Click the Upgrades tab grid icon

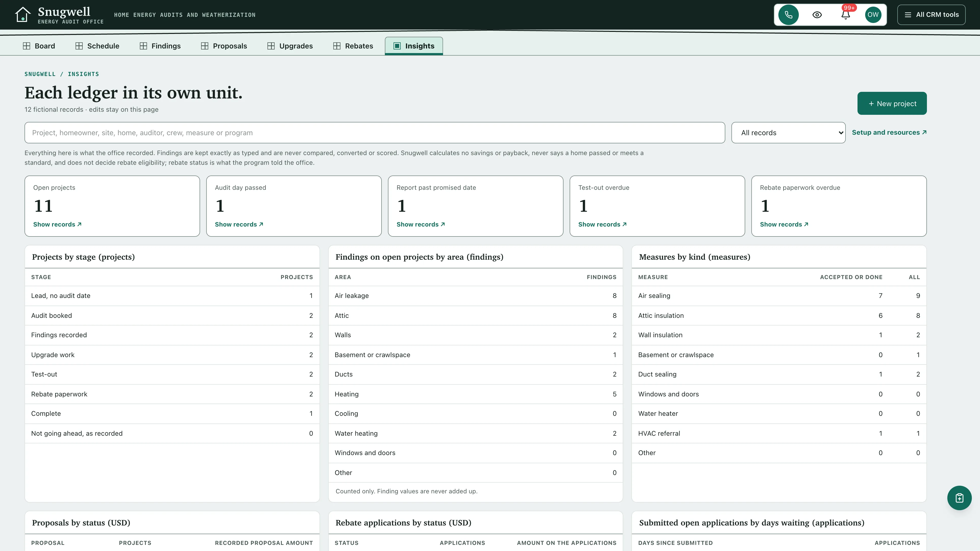[x=271, y=46]
